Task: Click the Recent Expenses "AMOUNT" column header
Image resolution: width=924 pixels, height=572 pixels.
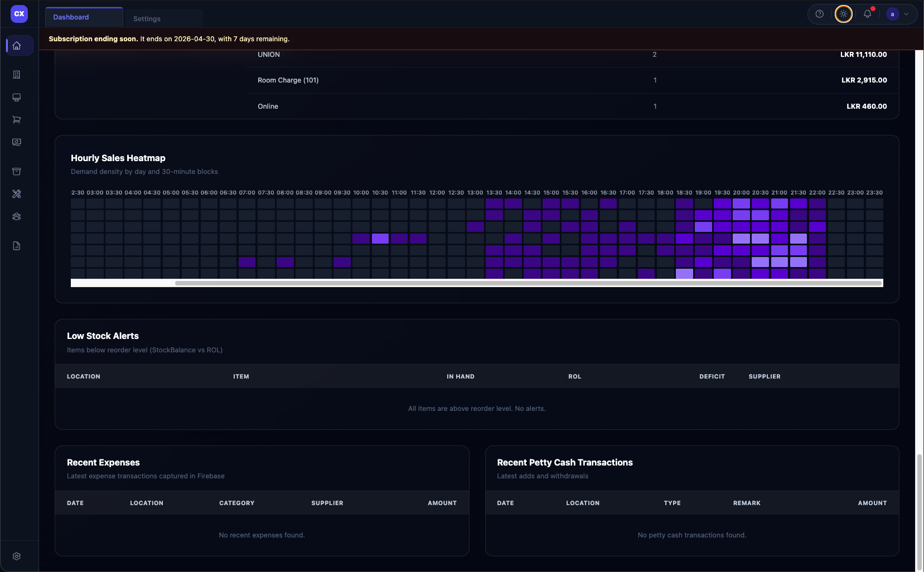Action: coord(442,503)
